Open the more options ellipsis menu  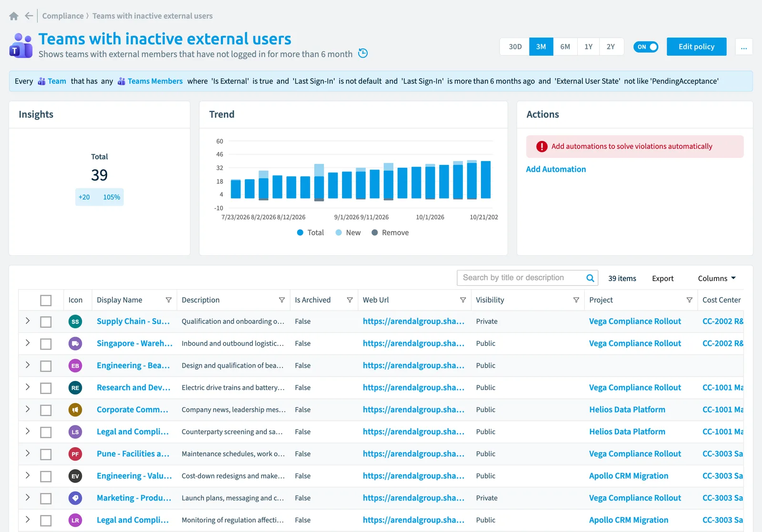[x=744, y=47]
